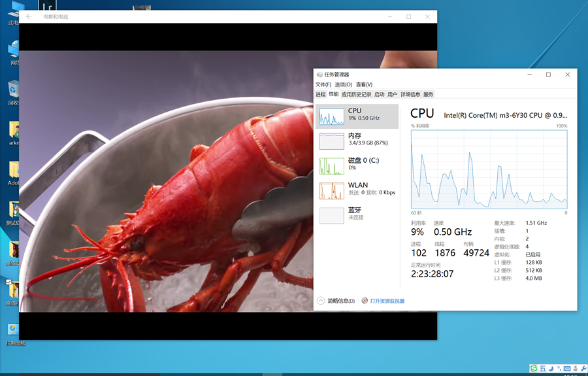Click the back arrow in 电影和电视
Image resolution: width=588 pixels, height=376 pixels.
[29, 16]
